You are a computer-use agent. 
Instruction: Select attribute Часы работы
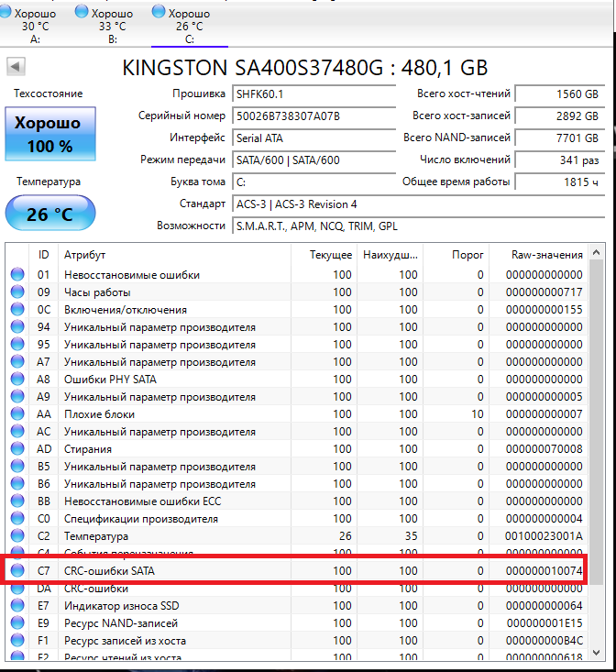click(x=97, y=292)
